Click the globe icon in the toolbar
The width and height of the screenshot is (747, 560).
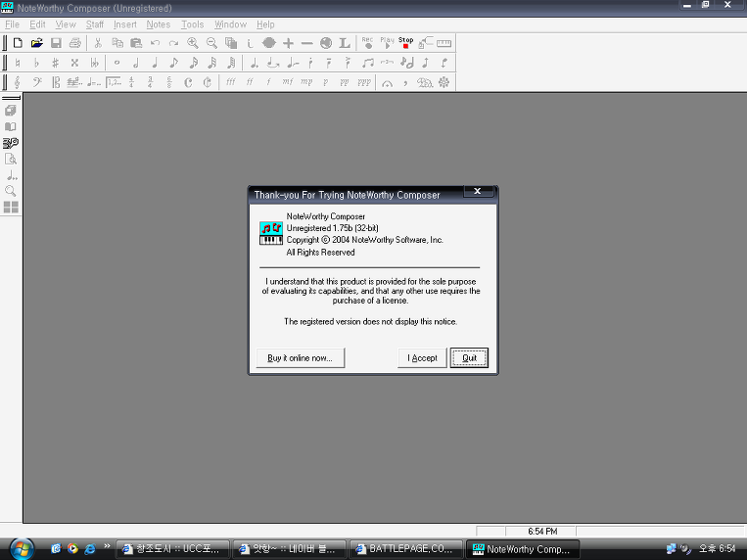pos(326,43)
